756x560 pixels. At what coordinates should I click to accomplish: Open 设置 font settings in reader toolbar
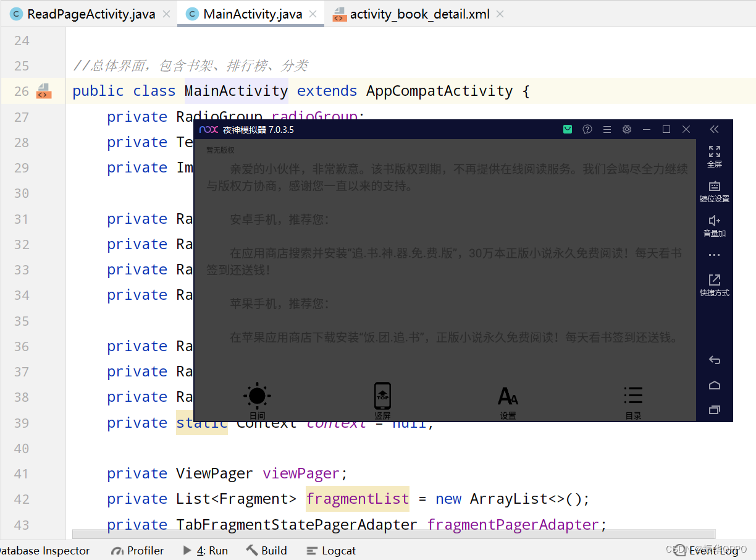click(508, 402)
